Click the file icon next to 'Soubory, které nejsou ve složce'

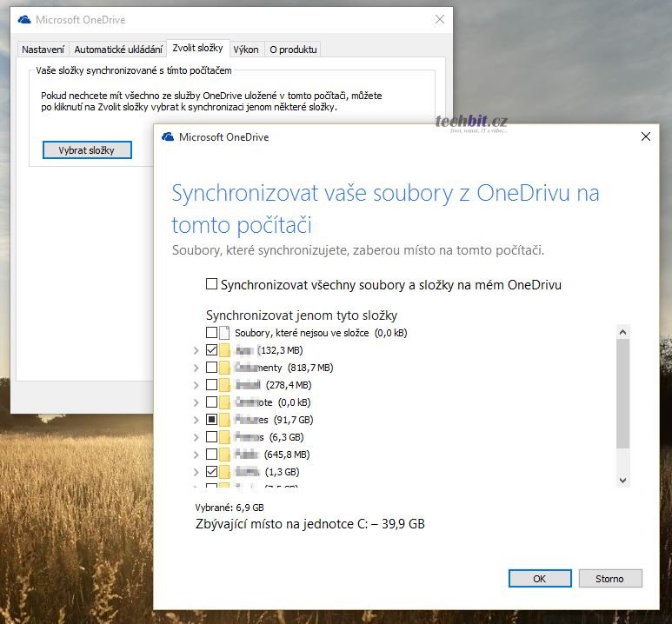coord(225,333)
